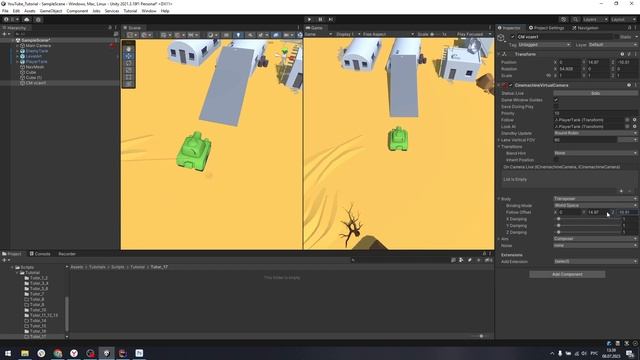Toggle the Static checkbox
Image resolution: width=640 pixels, height=360 pixels.
pyautogui.click(x=616, y=37)
